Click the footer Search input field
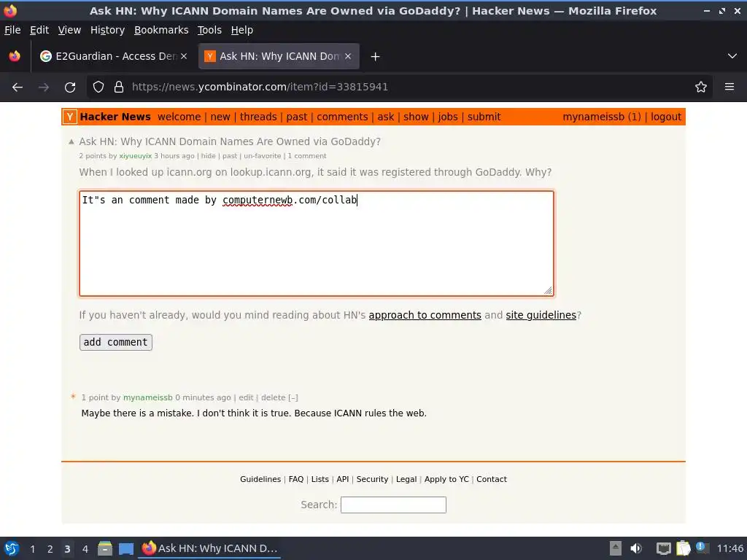The image size is (747, 560). tap(393, 505)
